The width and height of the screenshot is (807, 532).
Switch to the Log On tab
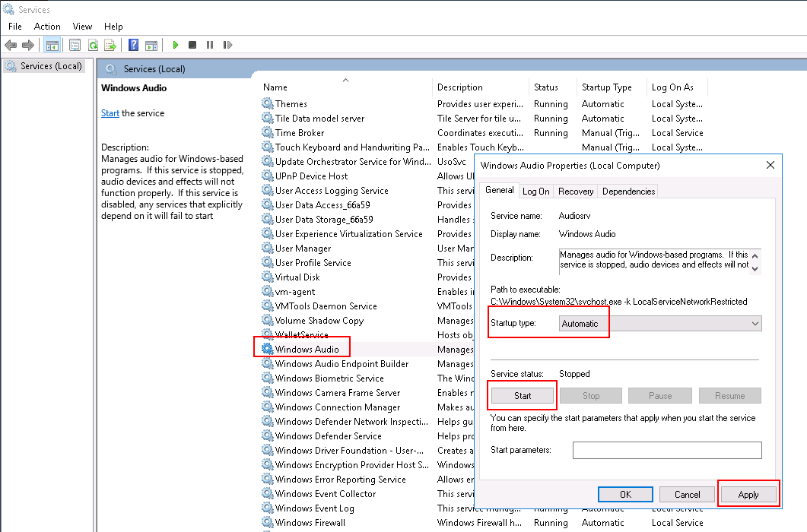coord(535,192)
